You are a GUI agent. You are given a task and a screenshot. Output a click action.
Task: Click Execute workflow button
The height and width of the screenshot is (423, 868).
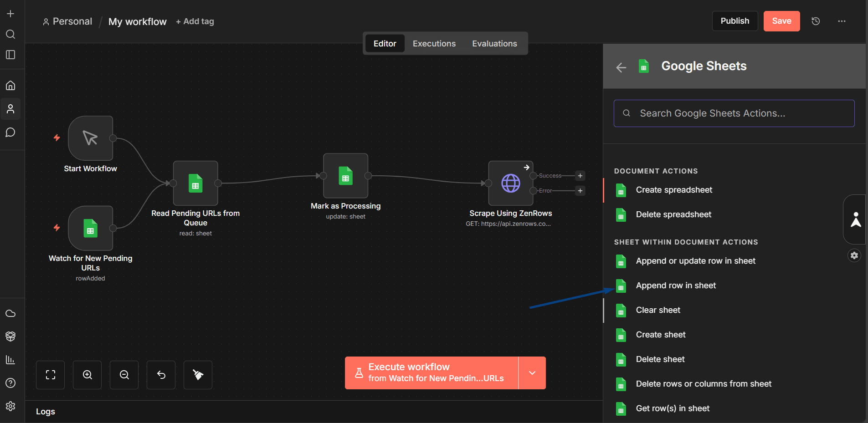tap(431, 373)
